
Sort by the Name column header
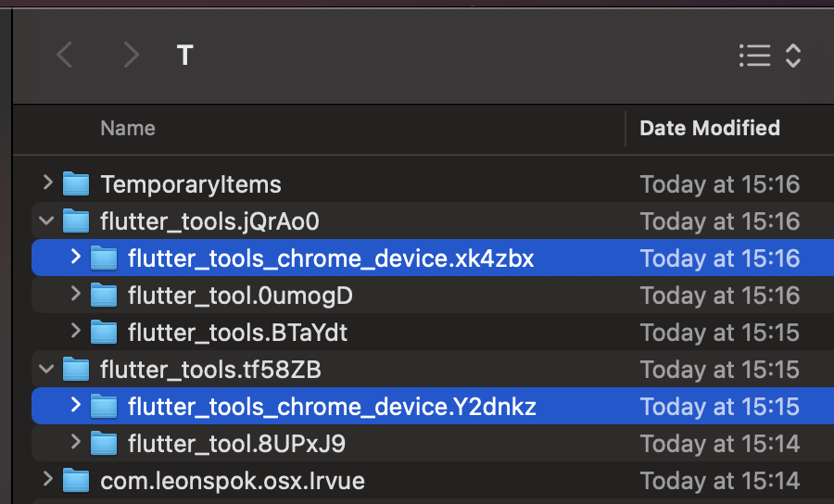(x=128, y=128)
